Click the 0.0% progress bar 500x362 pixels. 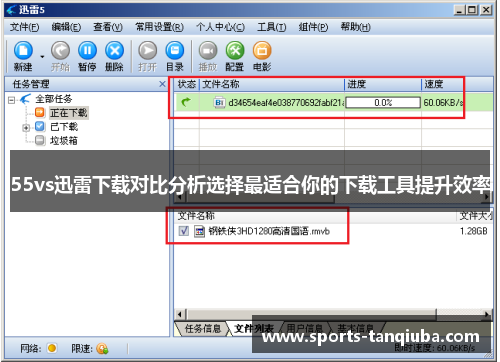point(383,103)
